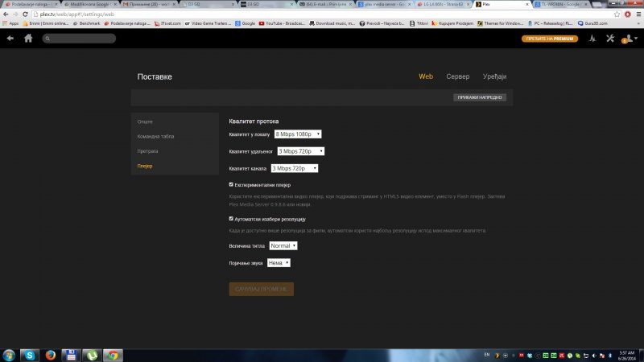
Task: Open the Google bookmark
Action: [x=246, y=23]
